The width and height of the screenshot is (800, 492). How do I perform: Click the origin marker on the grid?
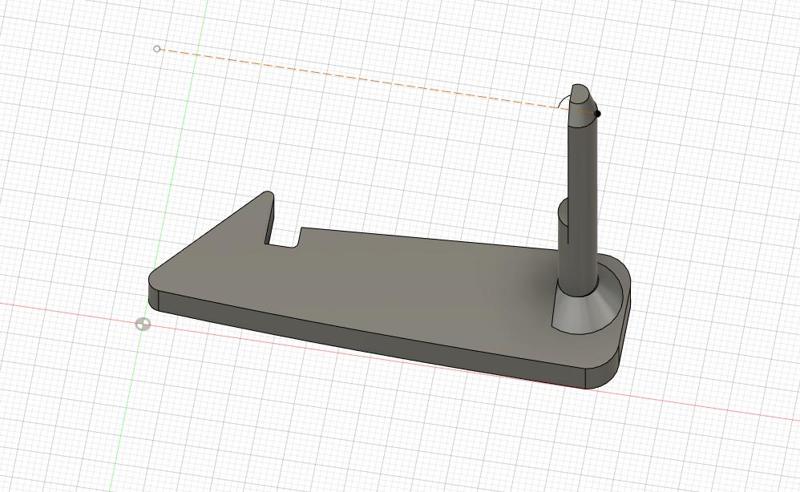click(x=143, y=324)
